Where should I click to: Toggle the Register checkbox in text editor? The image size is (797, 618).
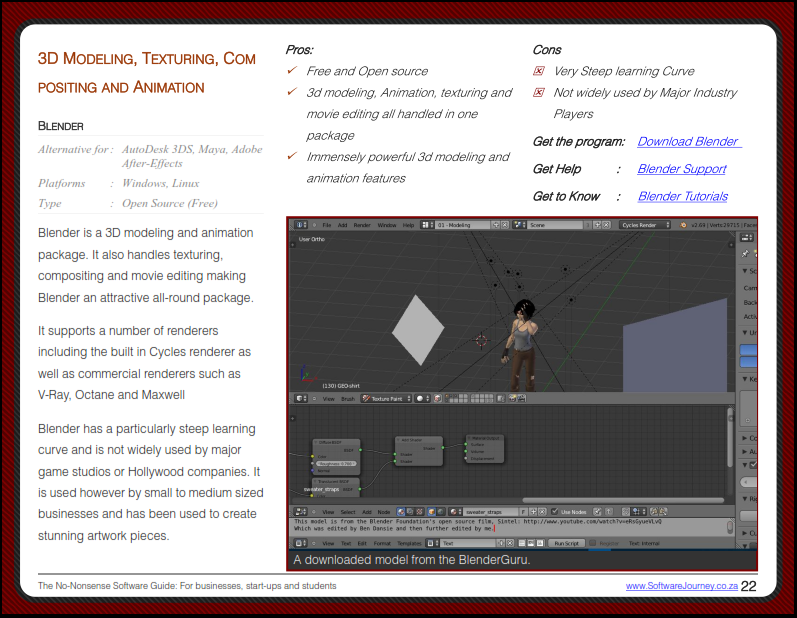[592, 543]
